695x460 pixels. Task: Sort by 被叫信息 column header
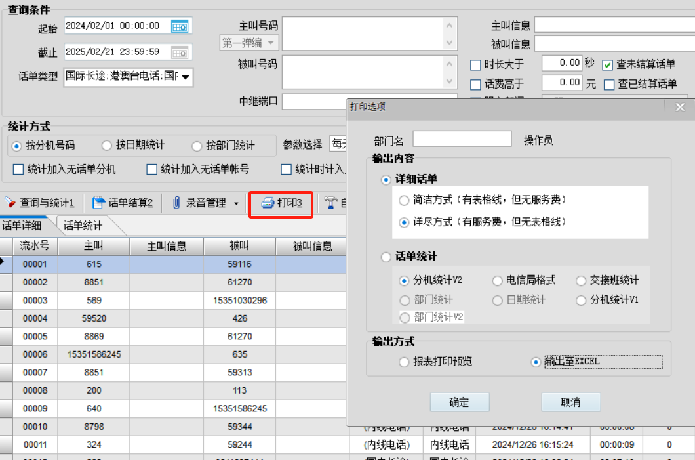pyautogui.click(x=312, y=246)
